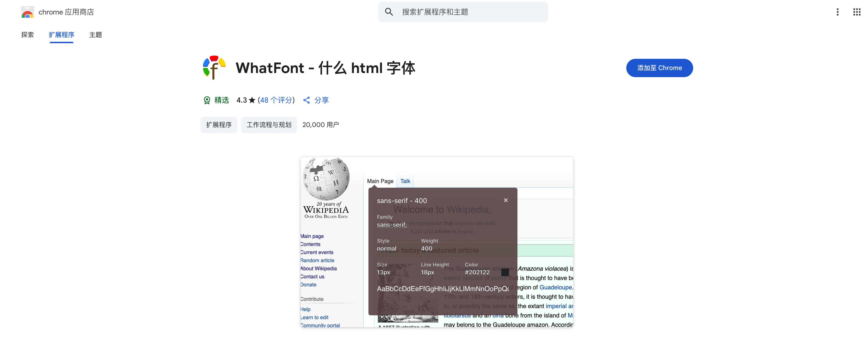Click the featured badge icon next to 精选

(x=207, y=100)
